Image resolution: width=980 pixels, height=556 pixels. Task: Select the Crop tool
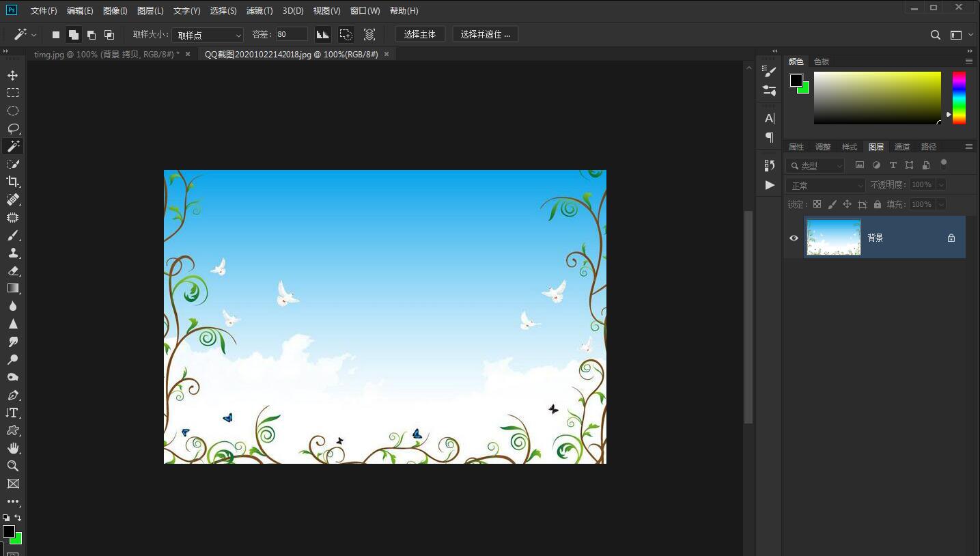tap(12, 182)
